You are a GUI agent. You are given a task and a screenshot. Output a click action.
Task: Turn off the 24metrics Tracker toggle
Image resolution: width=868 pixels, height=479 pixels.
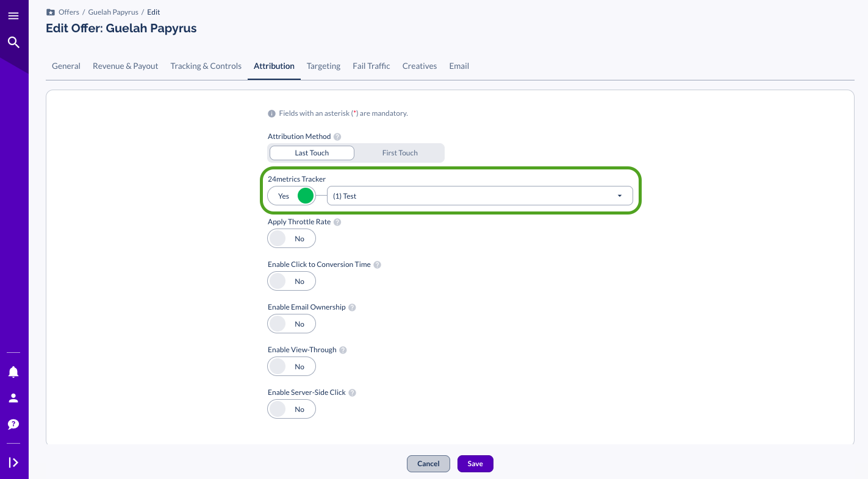point(292,196)
